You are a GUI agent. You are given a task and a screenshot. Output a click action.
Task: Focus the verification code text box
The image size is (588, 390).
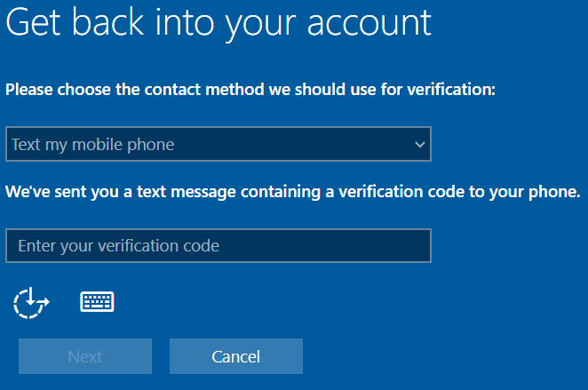(x=219, y=245)
